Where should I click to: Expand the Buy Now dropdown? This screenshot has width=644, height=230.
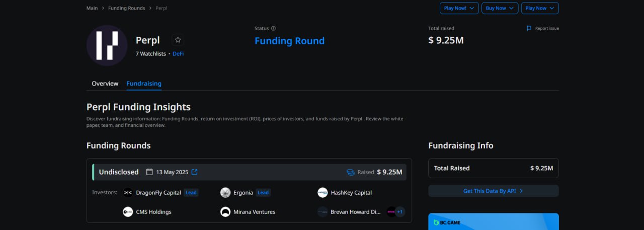tap(500, 8)
